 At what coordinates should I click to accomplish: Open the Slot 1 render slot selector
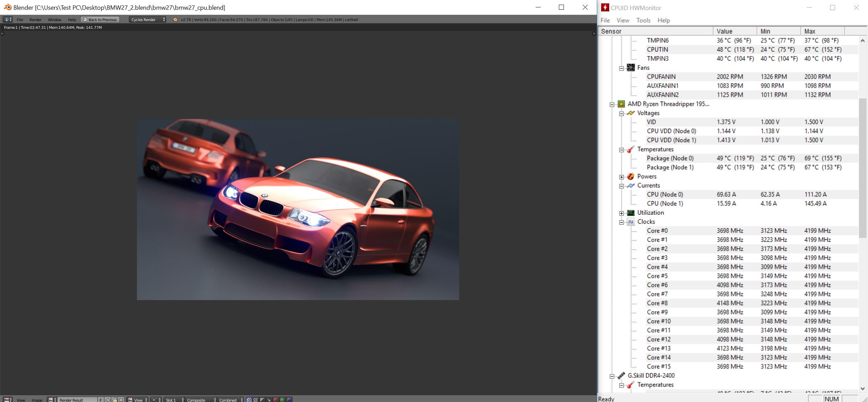tap(174, 400)
